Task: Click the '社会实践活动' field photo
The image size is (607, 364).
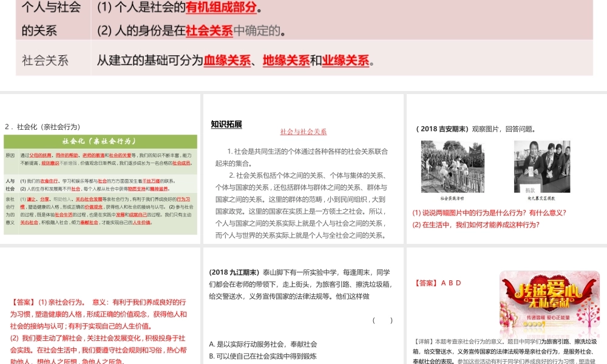Action: (x=453, y=167)
